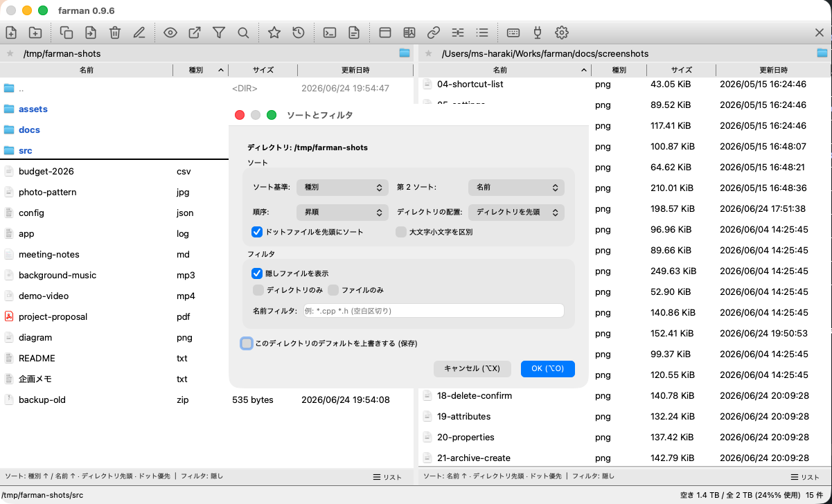Click the star bookmark toolbar icon
The width and height of the screenshot is (832, 504).
(274, 33)
